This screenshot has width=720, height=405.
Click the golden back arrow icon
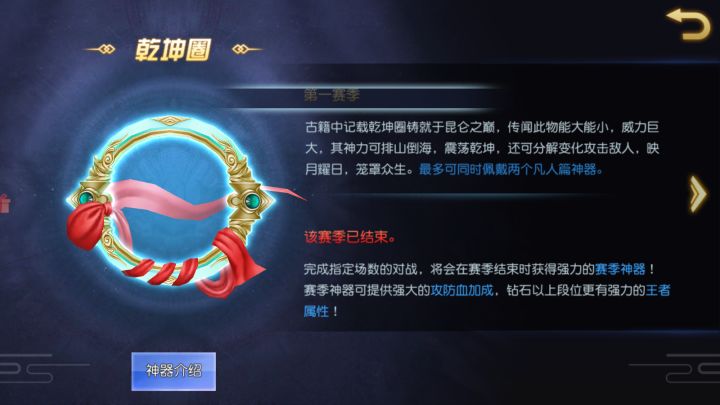(x=688, y=24)
